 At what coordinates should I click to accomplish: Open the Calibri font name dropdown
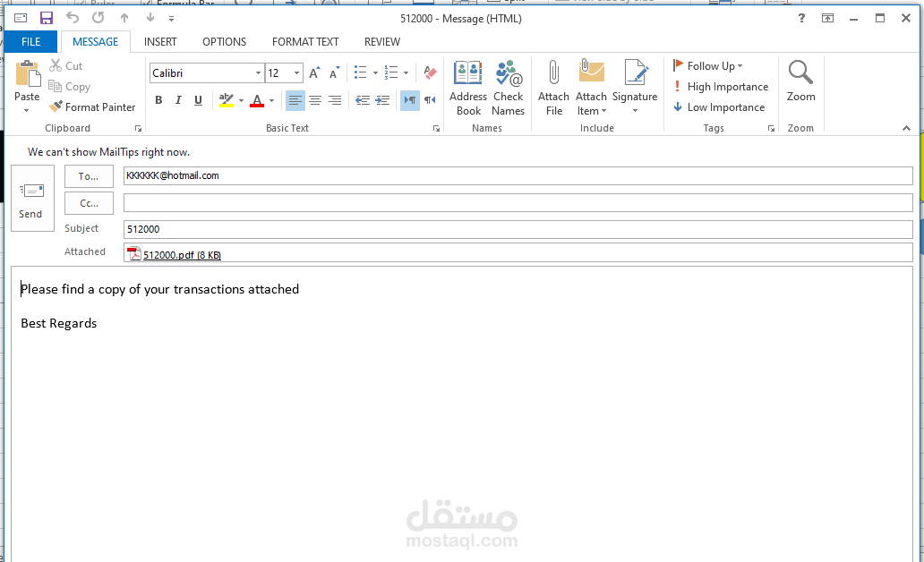(x=257, y=72)
